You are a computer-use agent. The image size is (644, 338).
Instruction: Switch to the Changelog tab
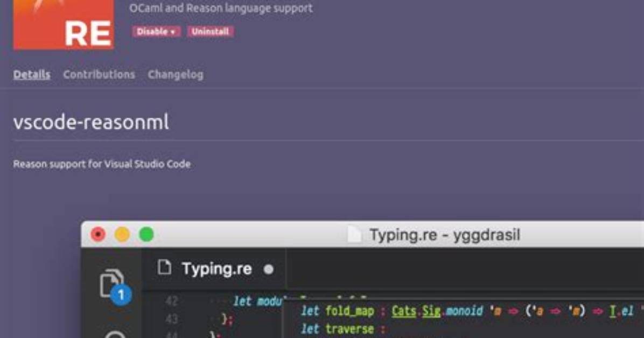click(x=176, y=74)
